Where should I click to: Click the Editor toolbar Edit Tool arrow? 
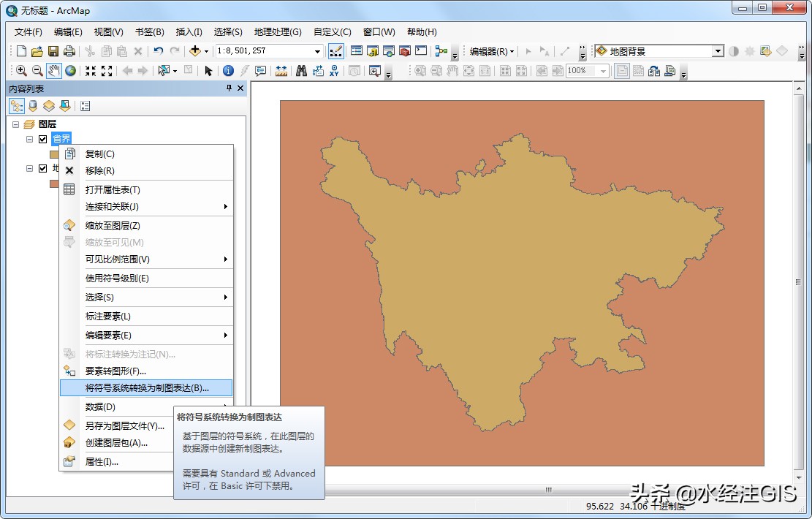[x=528, y=50]
